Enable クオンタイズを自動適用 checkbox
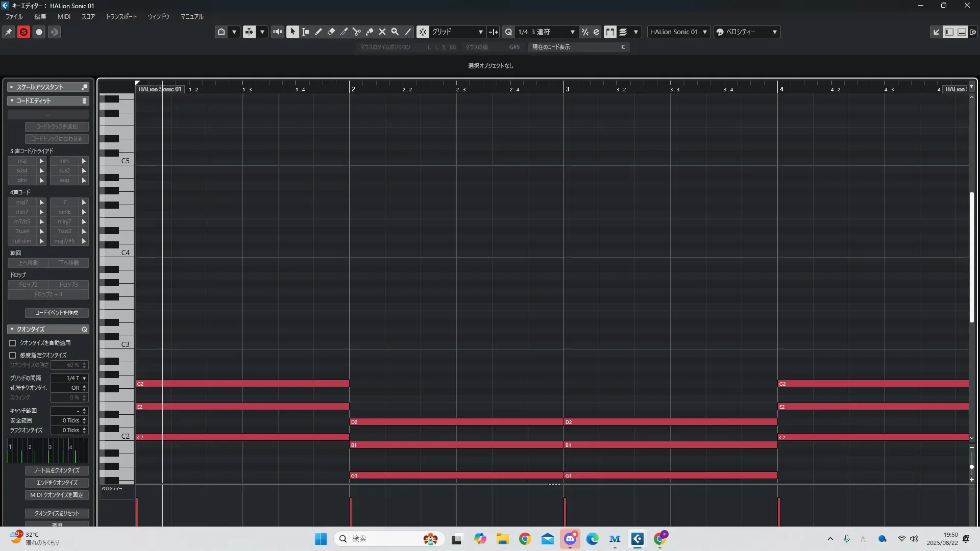 [13, 343]
